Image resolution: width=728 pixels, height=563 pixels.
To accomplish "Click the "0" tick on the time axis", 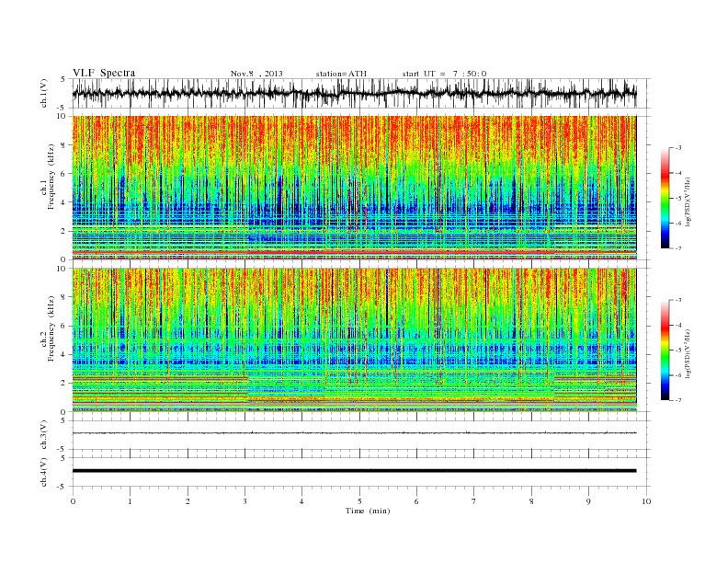I will 73,501.
